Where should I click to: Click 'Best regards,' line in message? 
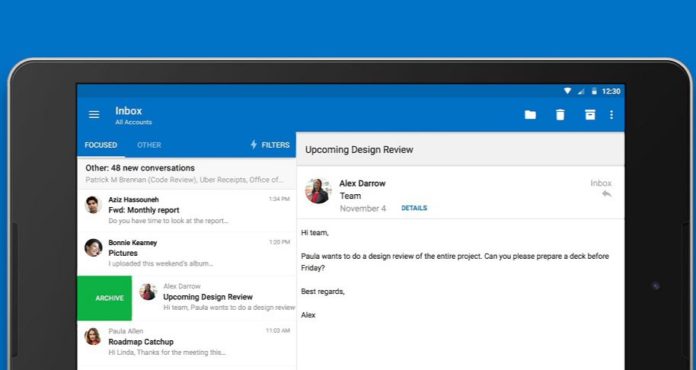(x=323, y=291)
